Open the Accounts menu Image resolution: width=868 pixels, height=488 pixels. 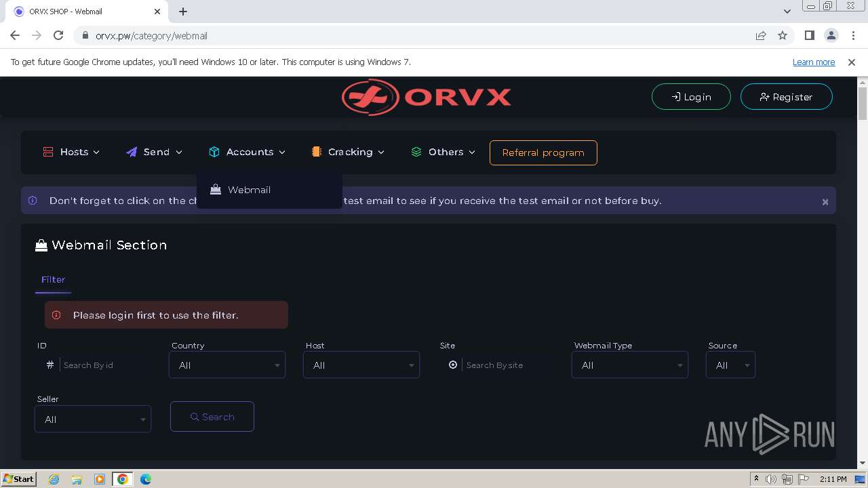click(247, 152)
